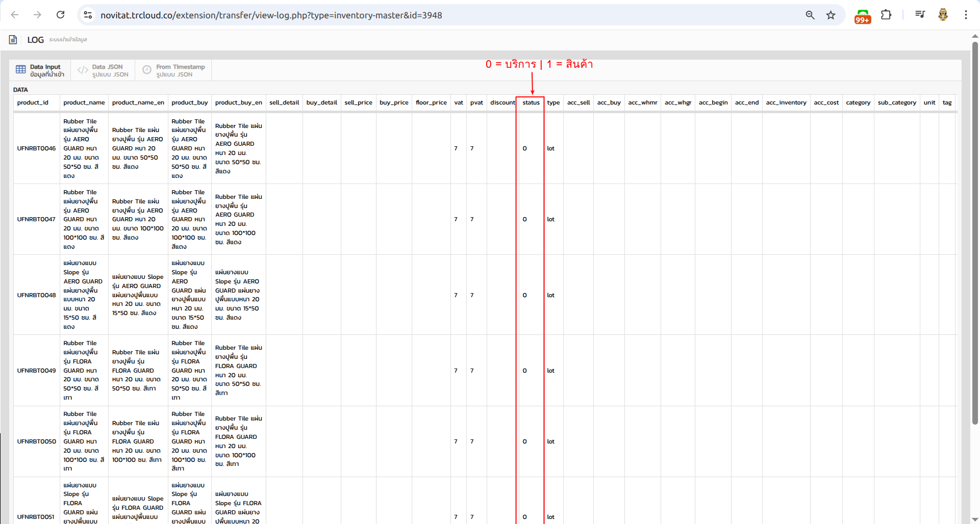Click the product_id column header

point(33,102)
